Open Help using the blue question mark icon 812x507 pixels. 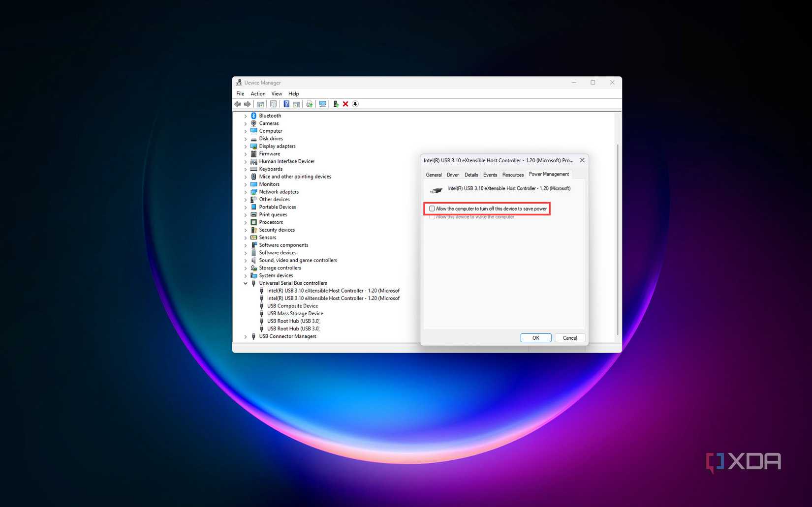[286, 104]
